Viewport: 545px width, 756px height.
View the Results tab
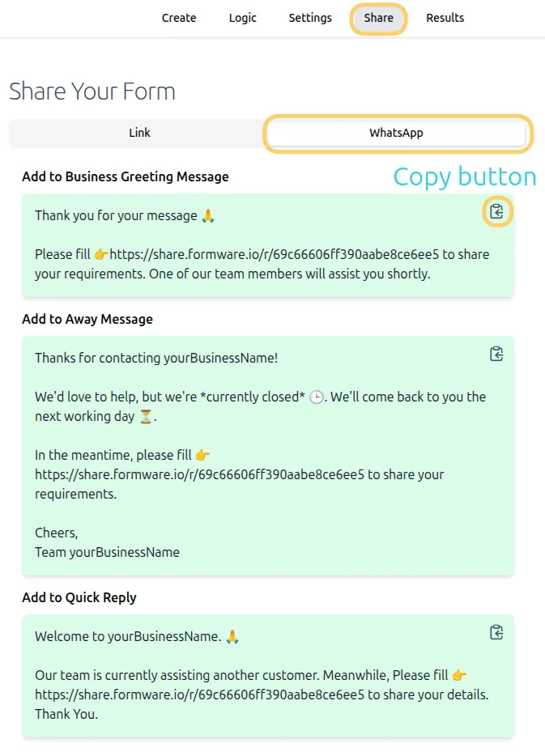coord(445,18)
